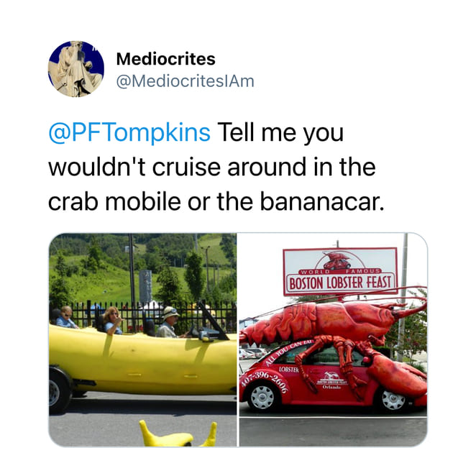476x476 pixels.
Task: Click the giant lobster body atop the car
Action: (x=328, y=322)
